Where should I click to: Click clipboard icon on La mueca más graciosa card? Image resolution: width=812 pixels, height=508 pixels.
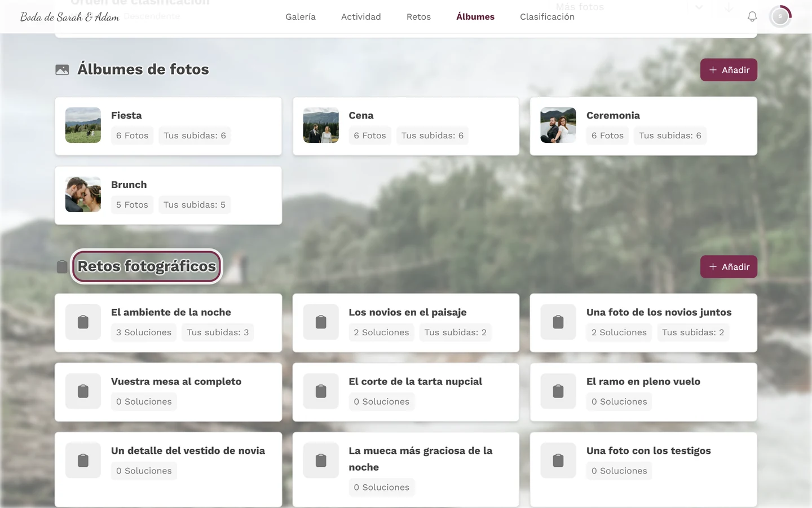(x=321, y=461)
